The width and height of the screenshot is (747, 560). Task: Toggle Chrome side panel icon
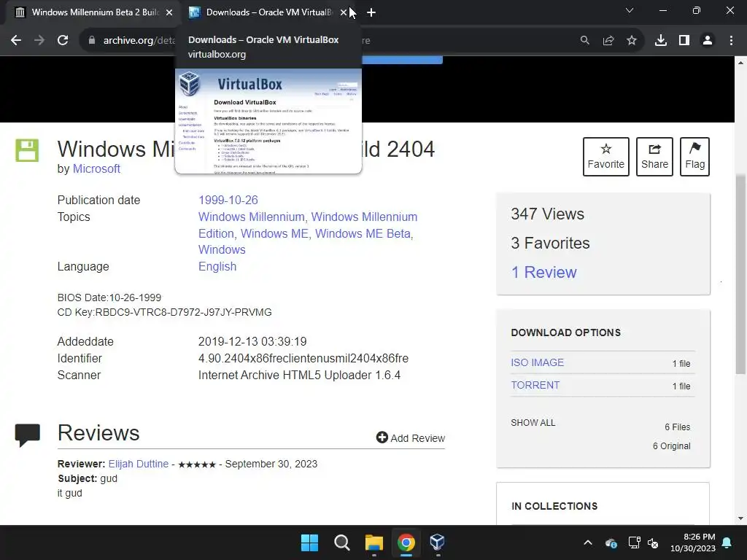(684, 41)
